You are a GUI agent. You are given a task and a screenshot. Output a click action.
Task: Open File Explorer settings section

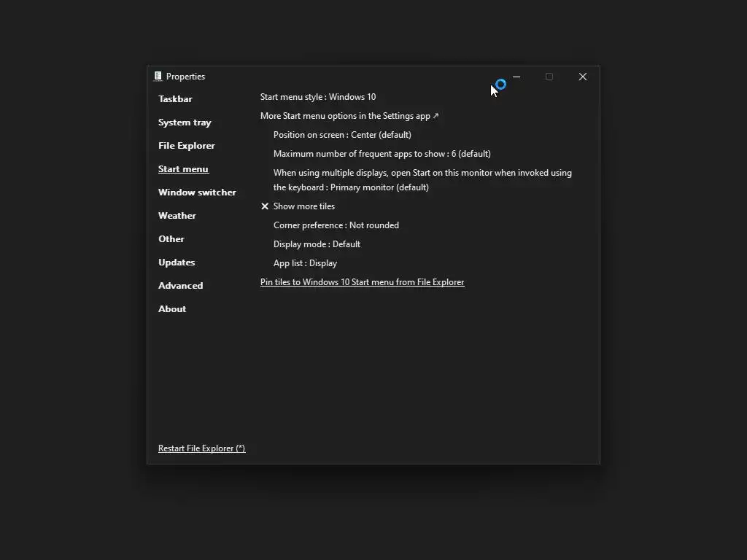(186, 146)
